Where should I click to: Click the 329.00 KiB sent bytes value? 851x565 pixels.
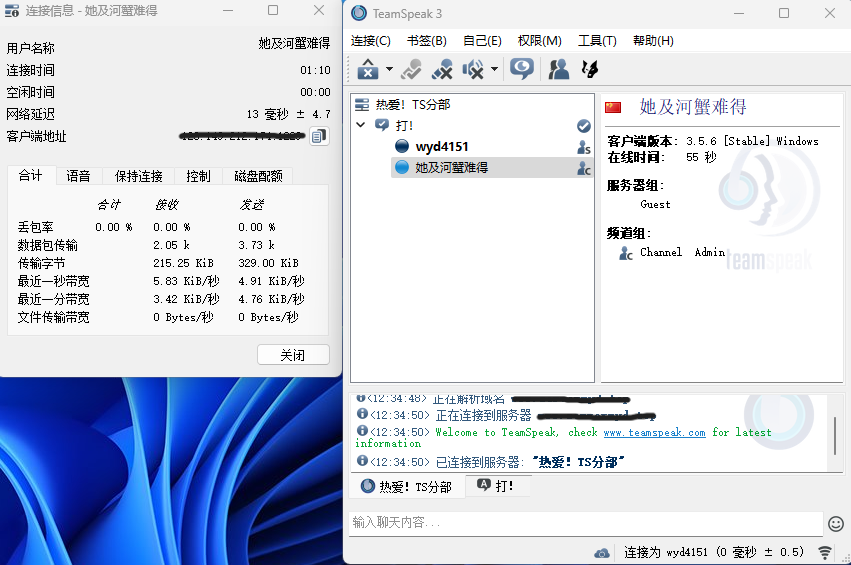pos(268,263)
